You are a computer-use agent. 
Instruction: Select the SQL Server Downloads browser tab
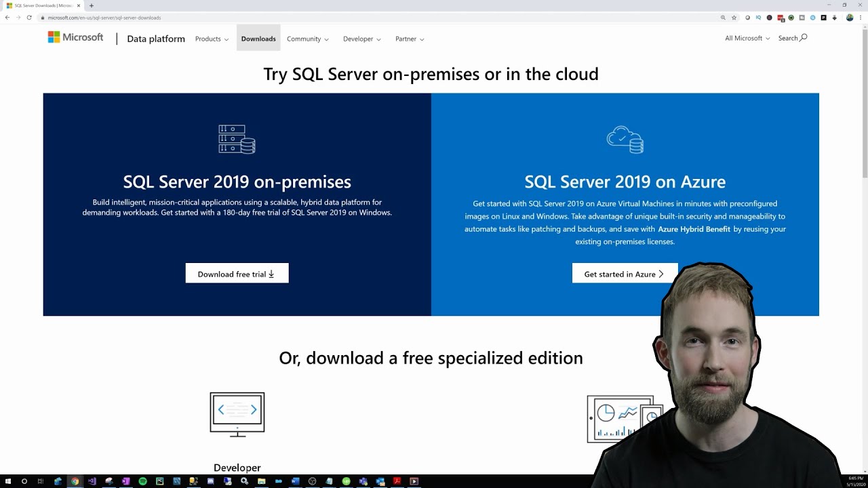44,5
